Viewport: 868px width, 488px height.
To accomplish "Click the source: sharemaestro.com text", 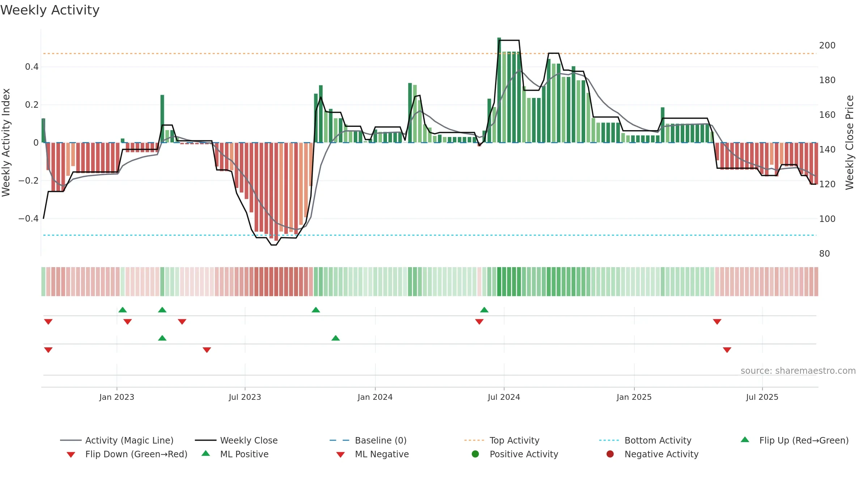I will [798, 371].
